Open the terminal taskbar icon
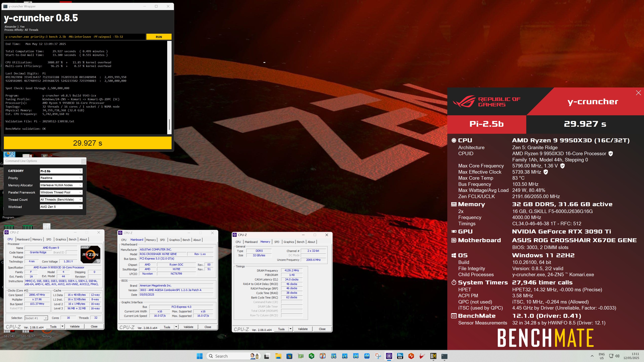The image size is (644, 362). pos(444,356)
